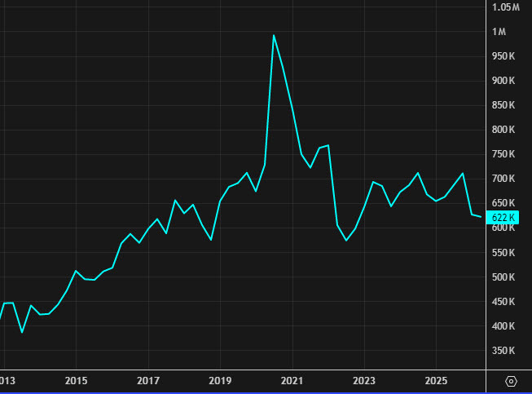Click the 900 K price axis label
The width and height of the screenshot is (532, 394).
(503, 81)
